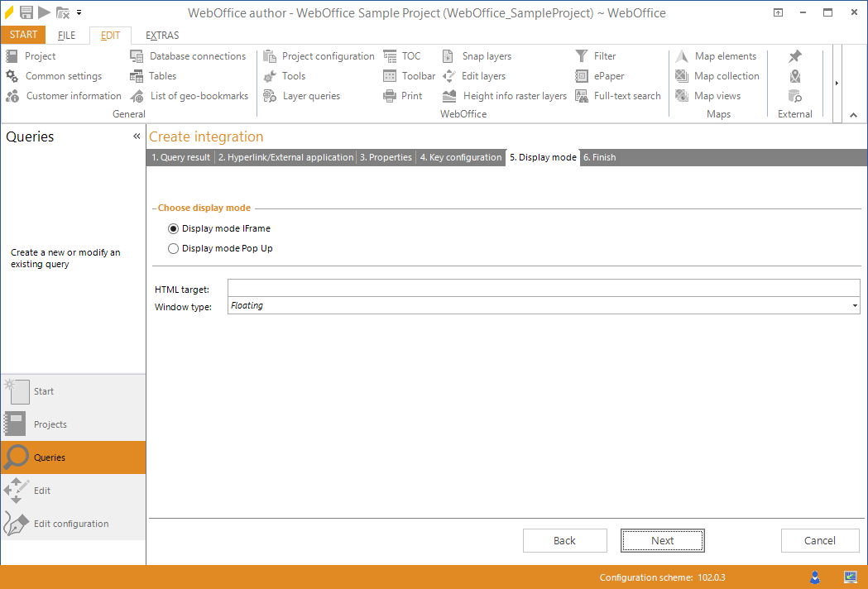Switch to the EXTRAS ribbon tab

tap(161, 35)
